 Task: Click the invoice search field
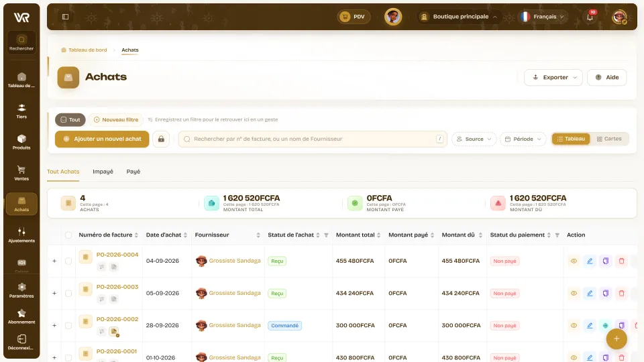(x=312, y=139)
